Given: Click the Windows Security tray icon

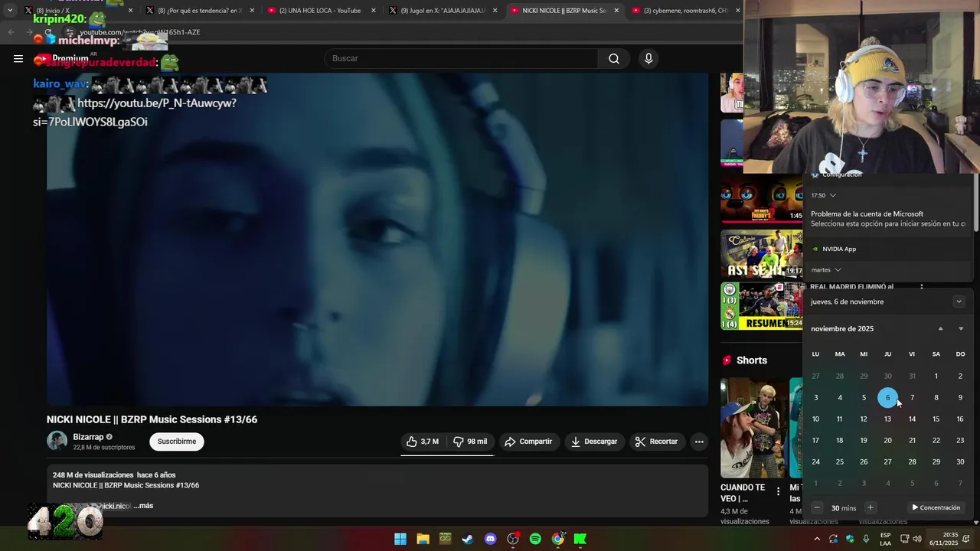Looking at the screenshot, I should click(850, 539).
